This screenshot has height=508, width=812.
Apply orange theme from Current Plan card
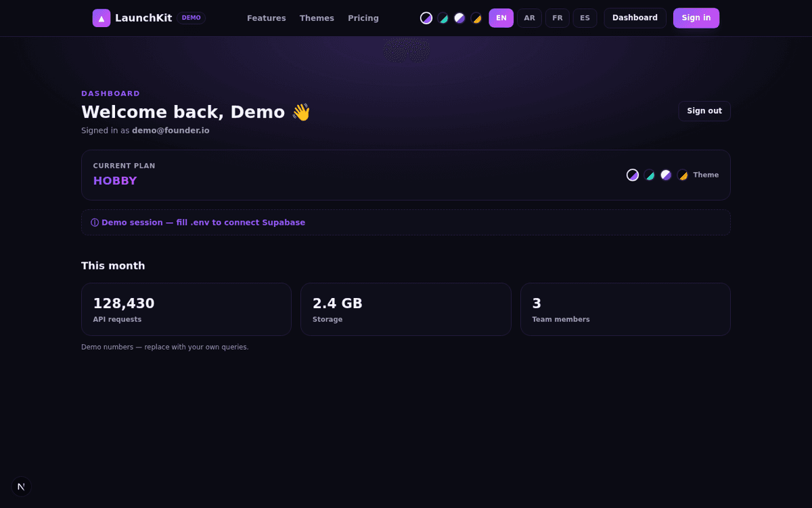(683, 175)
